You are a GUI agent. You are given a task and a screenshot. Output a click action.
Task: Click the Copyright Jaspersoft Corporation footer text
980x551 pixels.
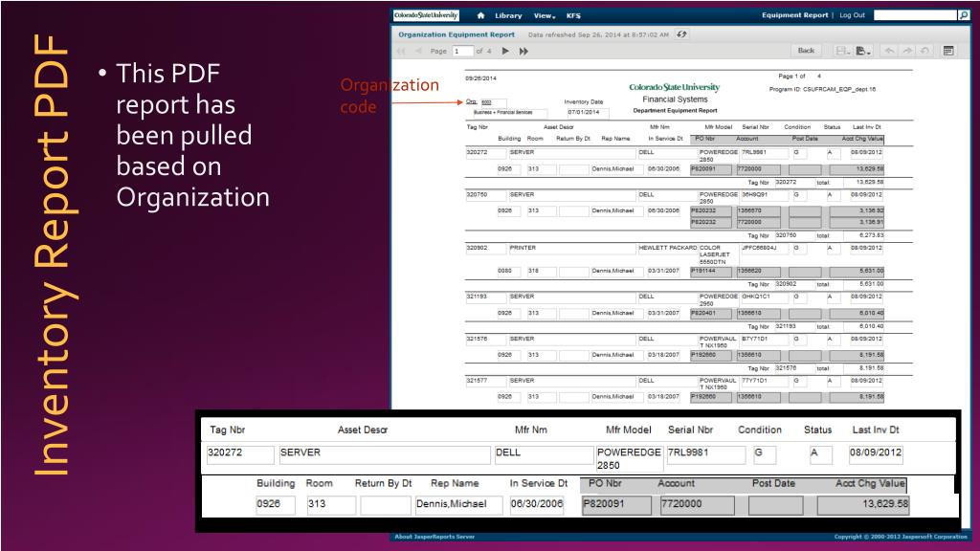[901, 537]
